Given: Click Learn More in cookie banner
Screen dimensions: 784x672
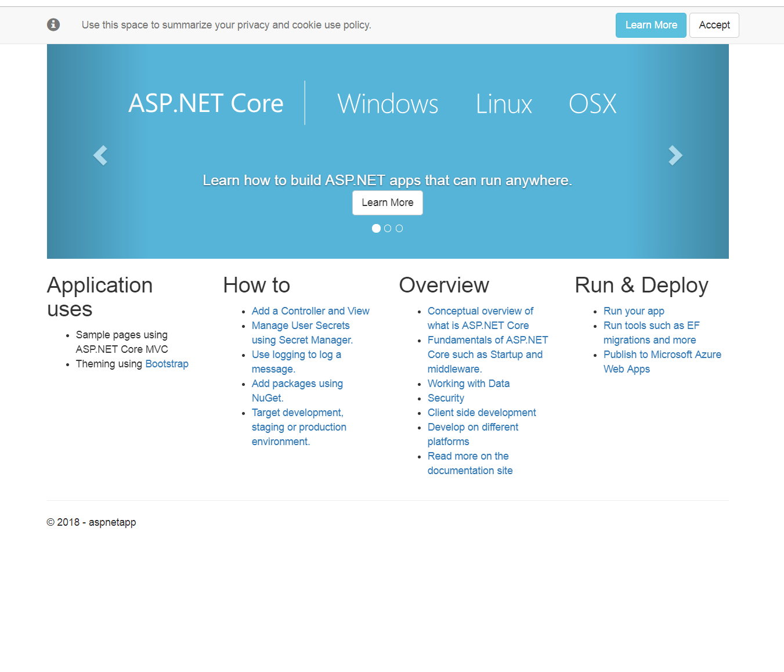Looking at the screenshot, I should 651,25.
